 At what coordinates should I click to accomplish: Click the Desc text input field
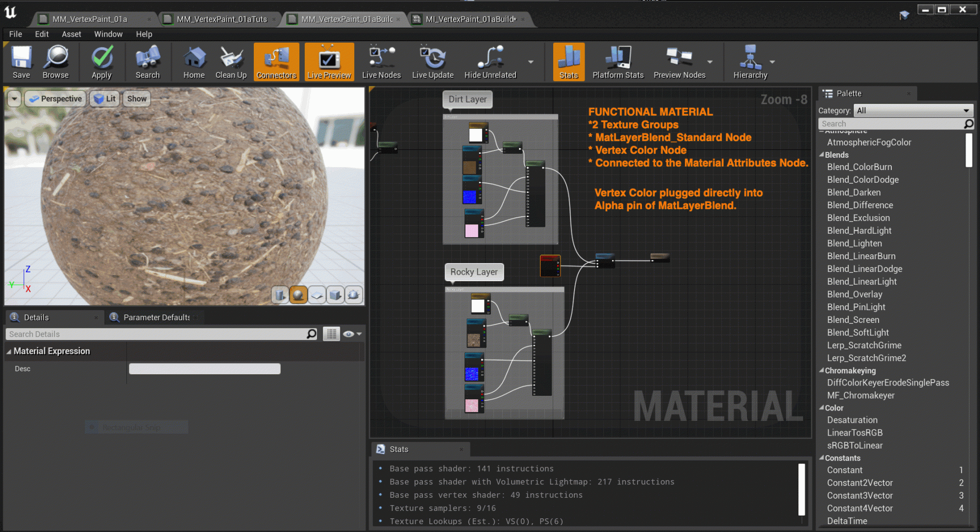click(x=204, y=369)
